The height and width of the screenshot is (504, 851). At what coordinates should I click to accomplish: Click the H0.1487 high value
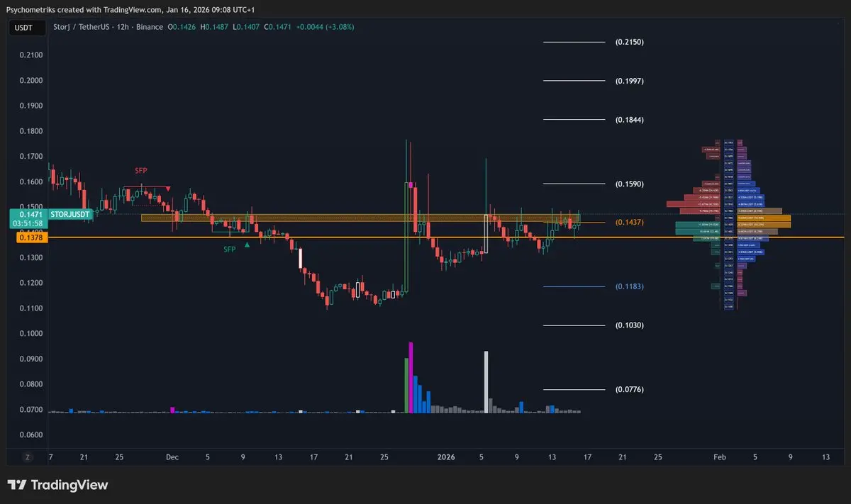point(214,27)
